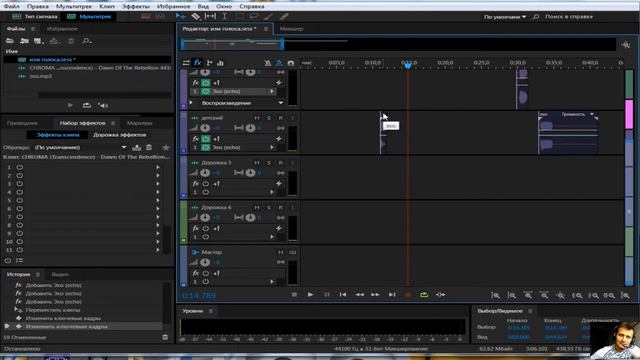Open the Мультитрек menu
This screenshot has width=640, height=360.
click(x=74, y=6)
